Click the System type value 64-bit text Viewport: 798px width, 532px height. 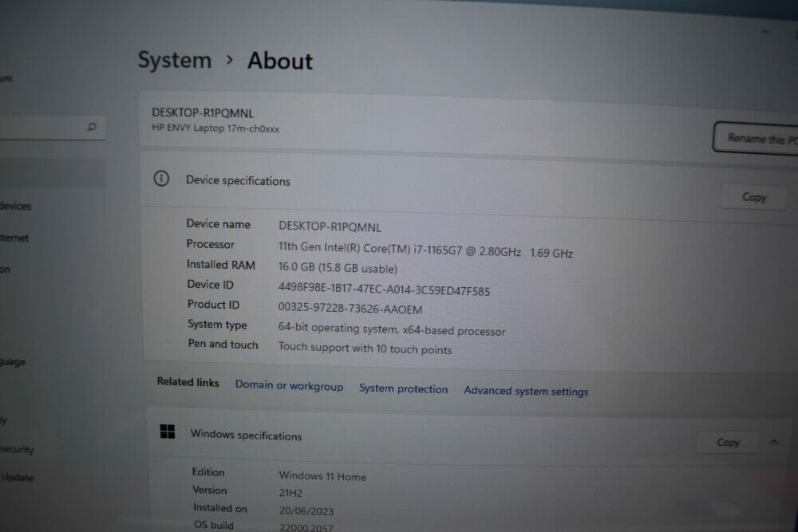[391, 329]
